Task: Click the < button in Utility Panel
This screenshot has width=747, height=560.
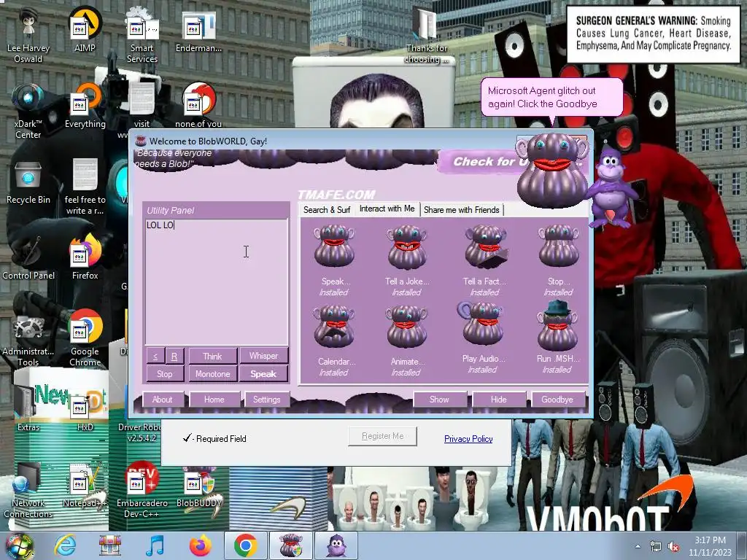Action: (155, 356)
